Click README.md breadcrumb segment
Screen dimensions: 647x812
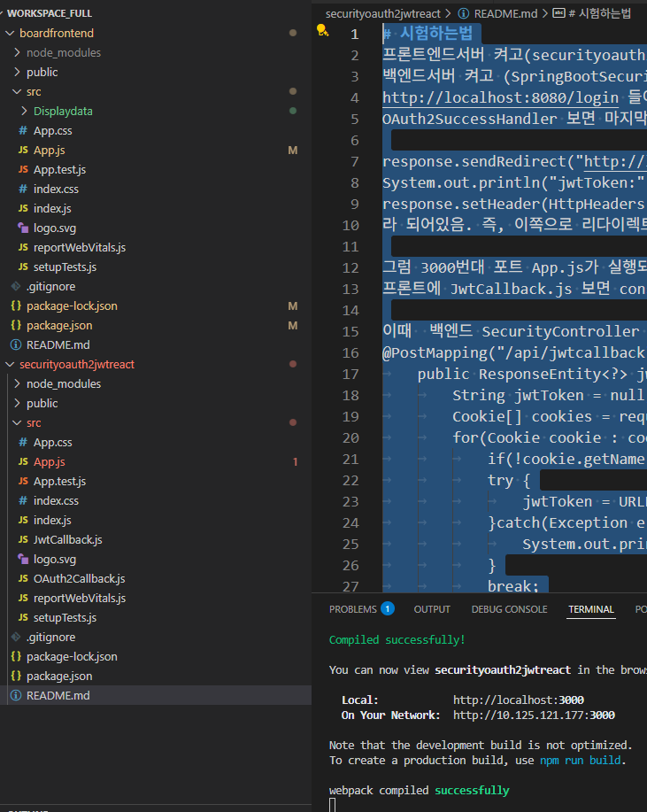tap(505, 13)
